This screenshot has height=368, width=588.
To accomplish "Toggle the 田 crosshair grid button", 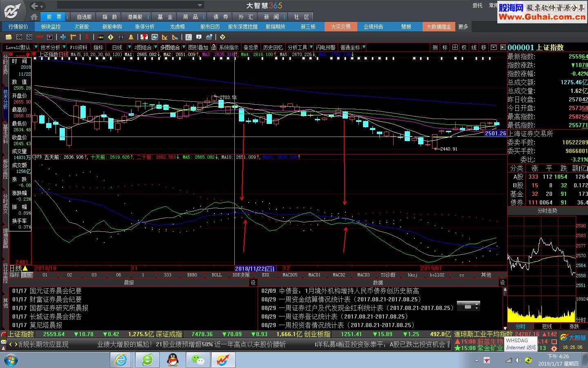I will coord(455,47).
